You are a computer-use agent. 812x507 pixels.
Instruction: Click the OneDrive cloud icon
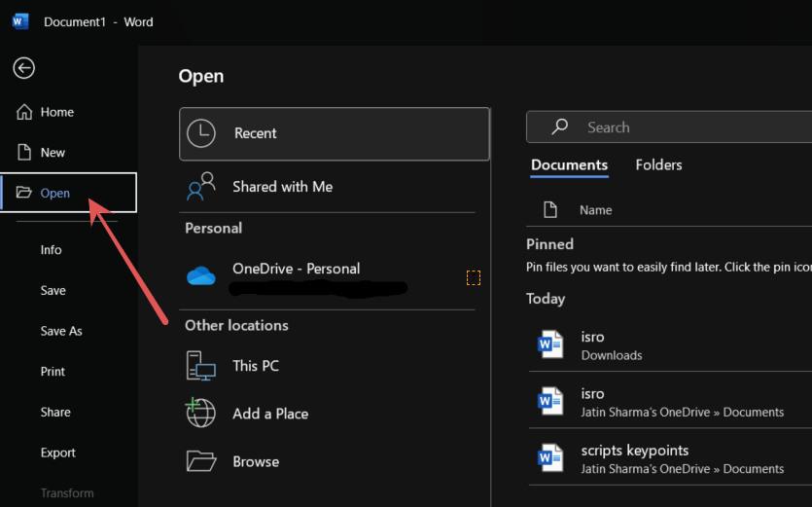[201, 276]
